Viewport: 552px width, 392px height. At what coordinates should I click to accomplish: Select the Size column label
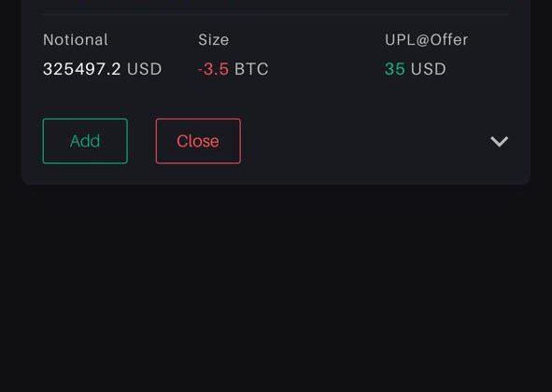(x=213, y=40)
